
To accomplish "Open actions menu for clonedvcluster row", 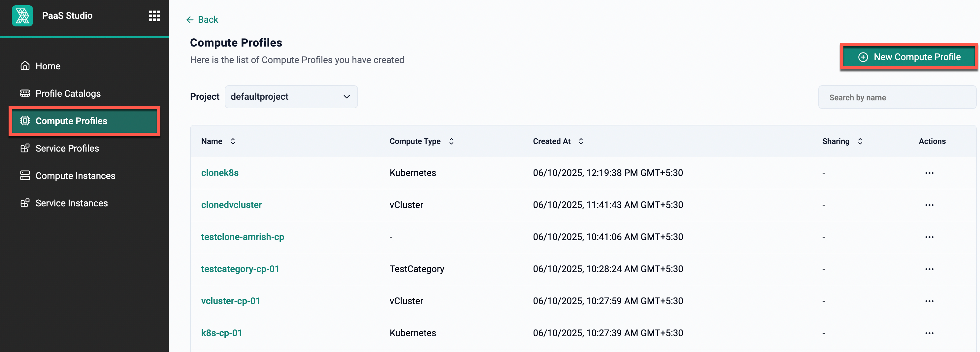I will point(929,205).
